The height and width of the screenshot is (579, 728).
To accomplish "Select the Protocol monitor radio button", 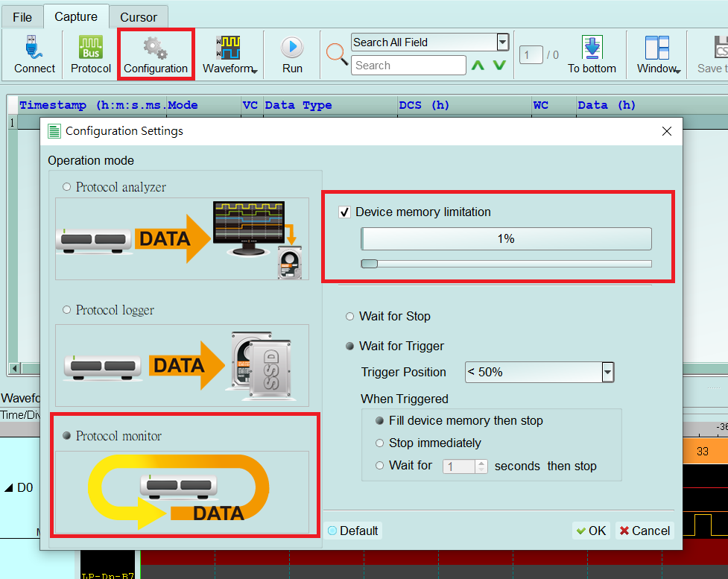I will click(x=67, y=435).
